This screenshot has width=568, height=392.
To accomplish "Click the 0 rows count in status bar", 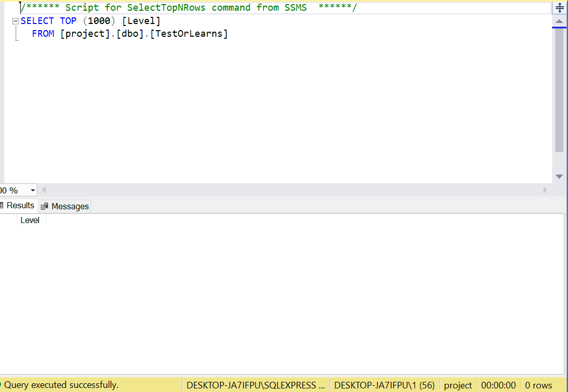I will 539,385.
